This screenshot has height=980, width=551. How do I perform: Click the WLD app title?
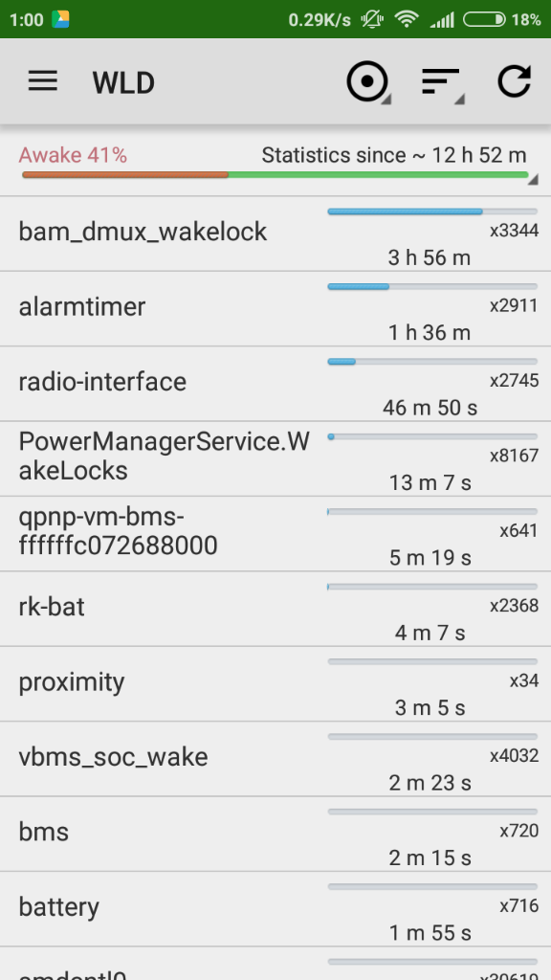(x=123, y=83)
